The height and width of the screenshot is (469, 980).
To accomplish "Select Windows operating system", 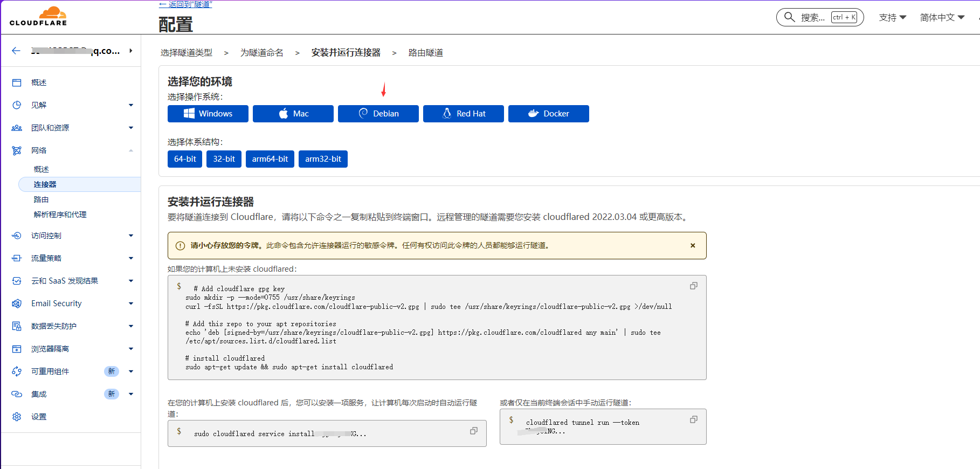I will pyautogui.click(x=208, y=114).
